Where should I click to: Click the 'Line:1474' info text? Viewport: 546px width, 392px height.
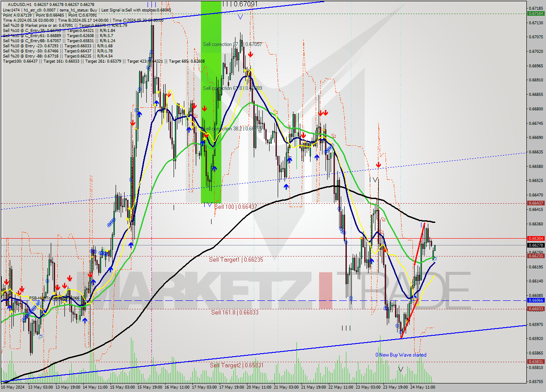coord(11,9)
